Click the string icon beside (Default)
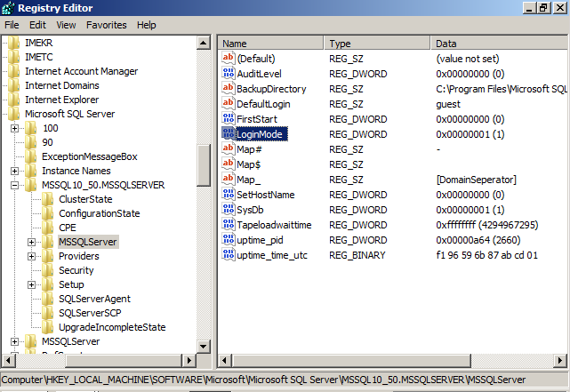The height and width of the screenshot is (392, 570). [229, 58]
